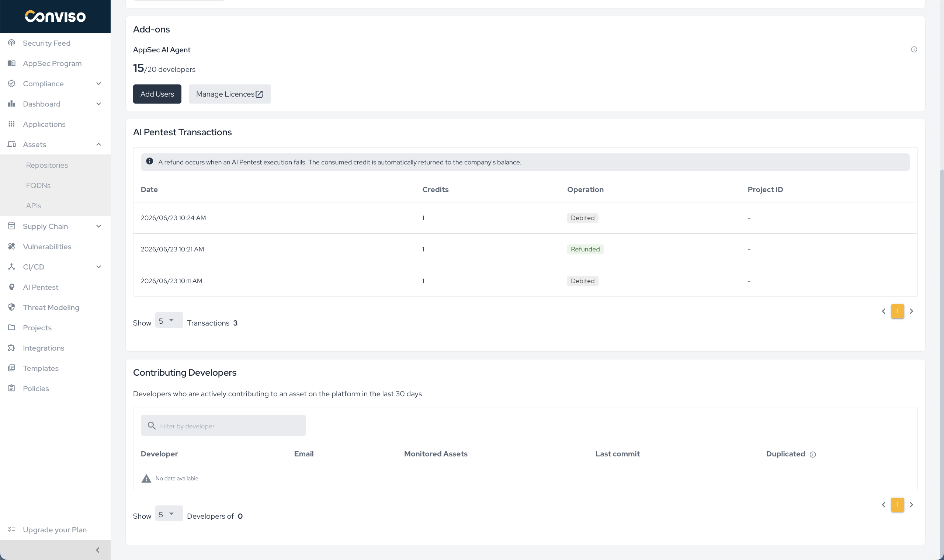Expand the Supply Chain menu chevron

[98, 226]
